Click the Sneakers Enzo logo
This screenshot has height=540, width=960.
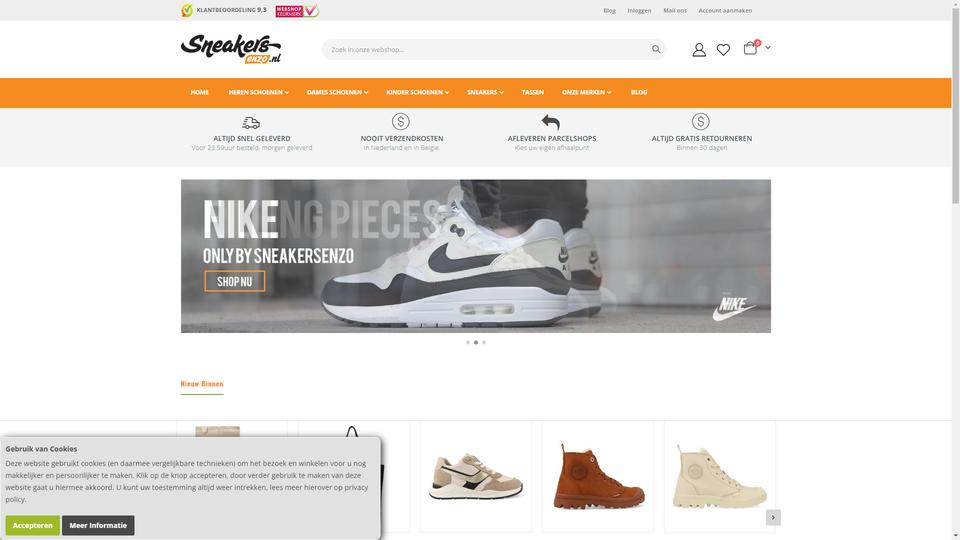[231, 49]
